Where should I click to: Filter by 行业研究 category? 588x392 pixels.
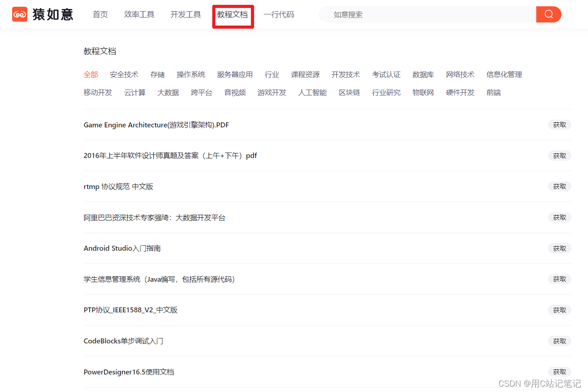point(386,93)
